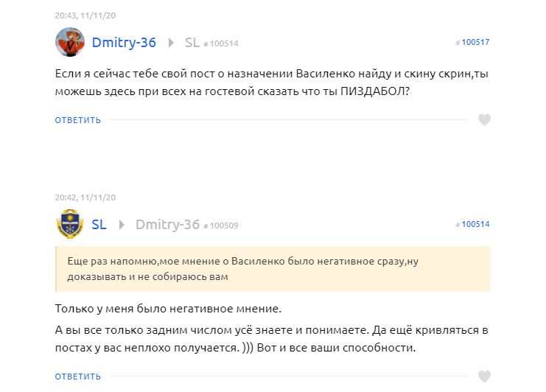The image size is (546, 392).
Task: Click the reply arrow after blue SL name
Action: point(122,225)
